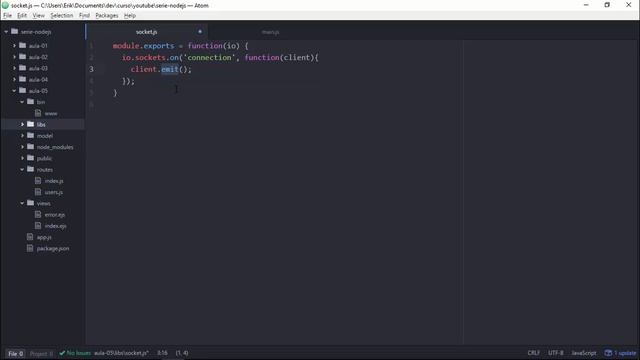Screen dimensions: 640x360
Task: Open the Edit menu
Action: tap(22, 16)
